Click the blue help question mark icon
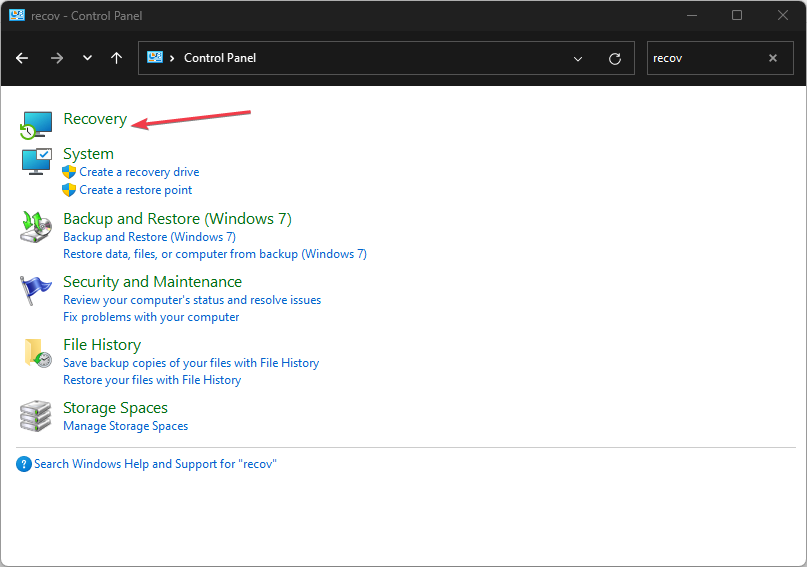This screenshot has width=807, height=567. [x=24, y=464]
